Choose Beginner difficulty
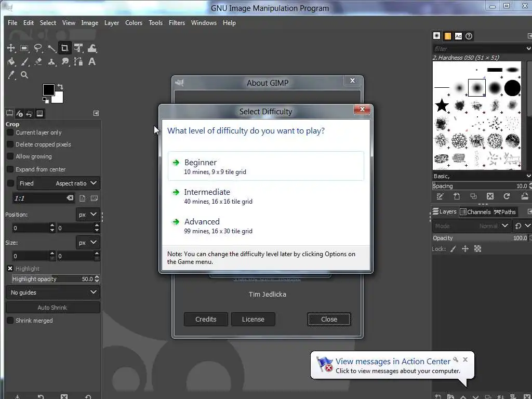The height and width of the screenshot is (399, 532). click(x=266, y=166)
